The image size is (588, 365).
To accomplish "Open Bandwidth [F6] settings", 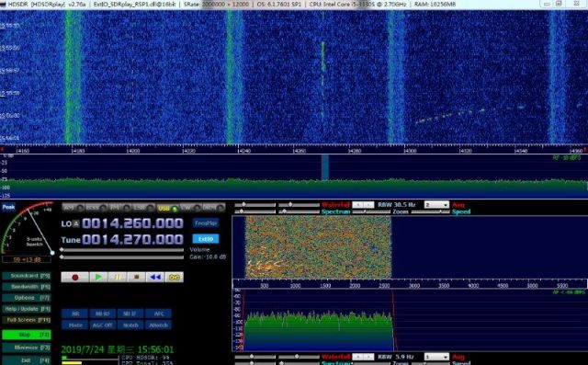I will coord(27,287).
